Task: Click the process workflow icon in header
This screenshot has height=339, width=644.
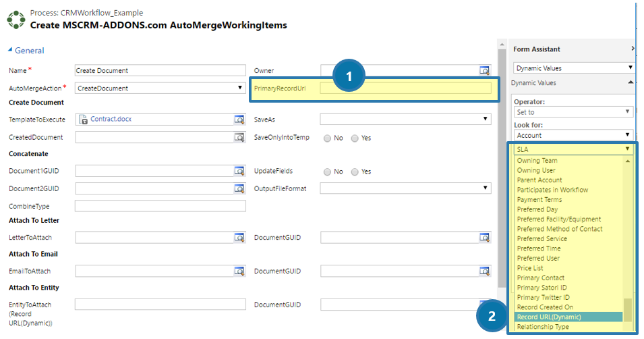Action: 16,20
